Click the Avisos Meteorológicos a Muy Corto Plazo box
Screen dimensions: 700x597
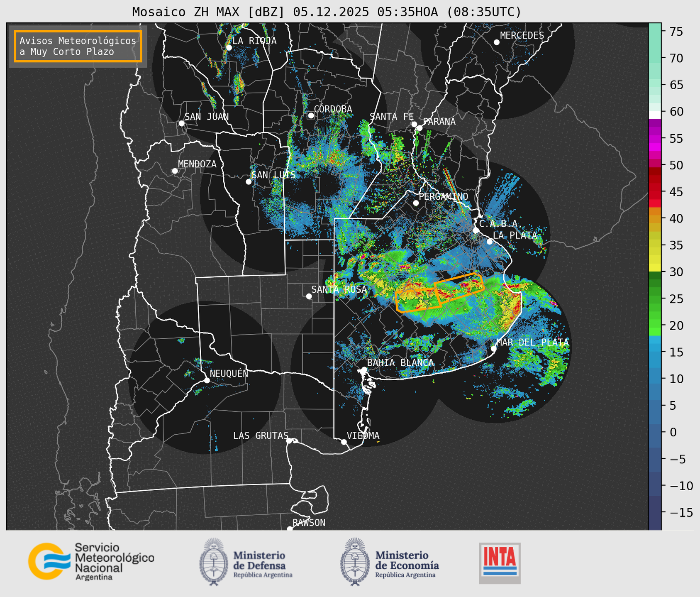pos(78,46)
